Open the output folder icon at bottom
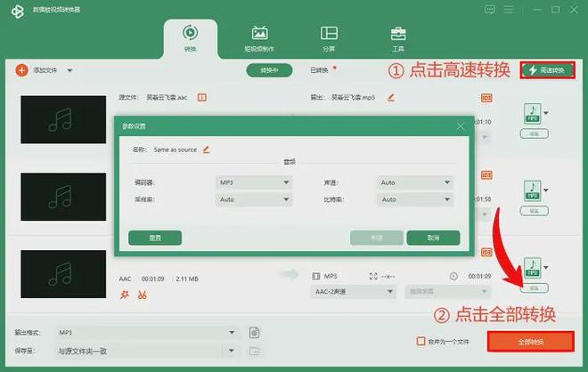Screen dimensions: 588x372 (x=254, y=351)
